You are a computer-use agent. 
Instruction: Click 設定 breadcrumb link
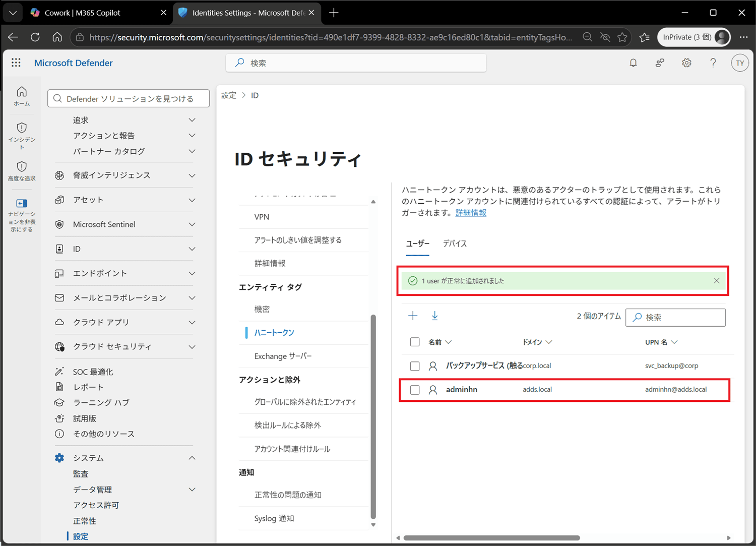[x=229, y=95]
